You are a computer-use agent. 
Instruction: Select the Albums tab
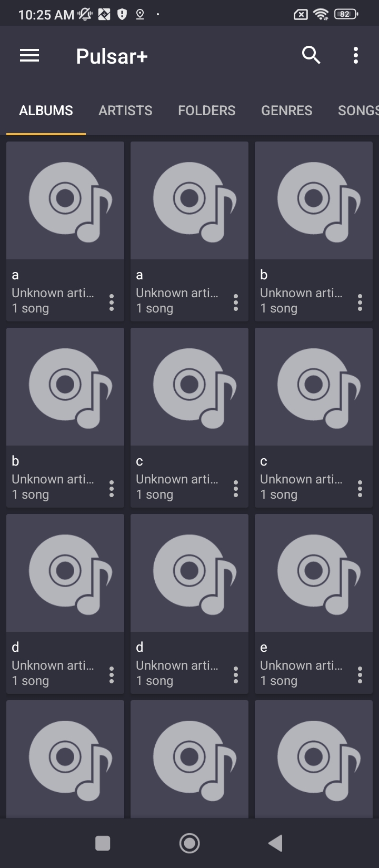46,110
